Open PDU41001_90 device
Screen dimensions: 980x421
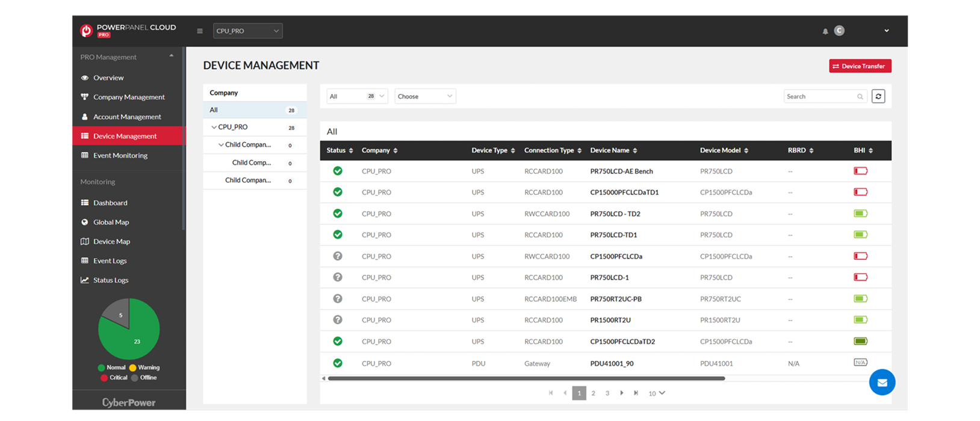point(612,363)
